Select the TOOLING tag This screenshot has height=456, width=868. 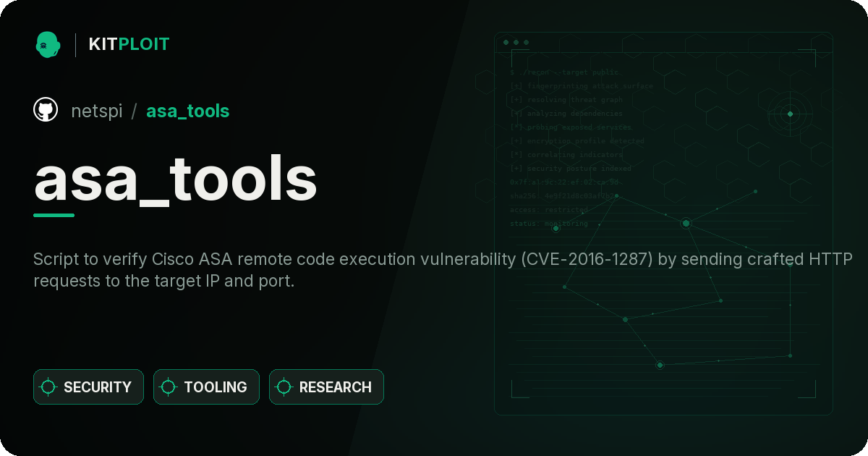pyautogui.click(x=206, y=387)
